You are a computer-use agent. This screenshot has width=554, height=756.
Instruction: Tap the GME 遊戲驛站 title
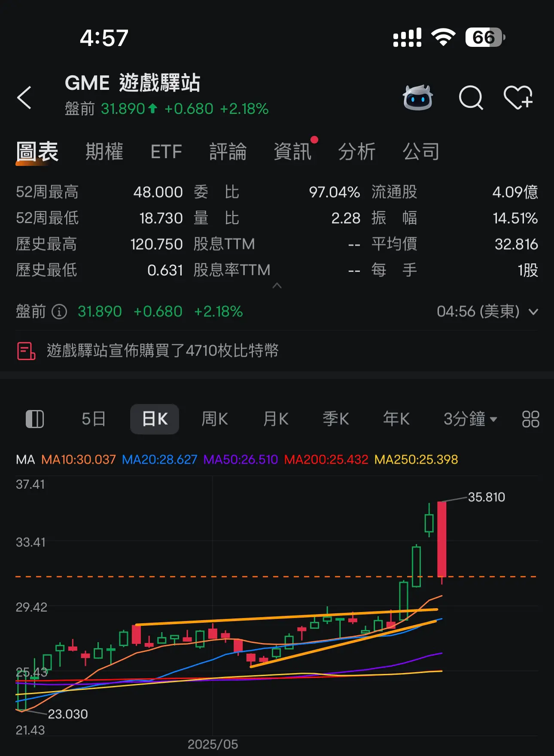point(133,83)
